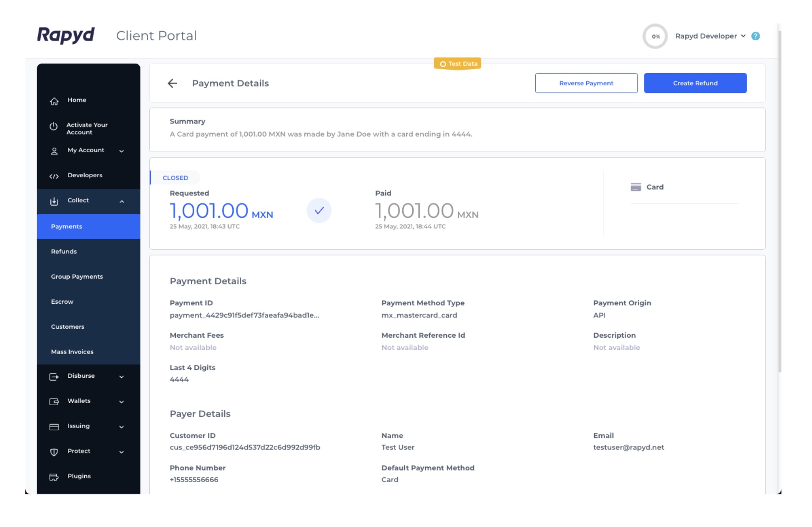Screen dimensions: 812x527
Task: Open the Refunds menu item
Action: point(64,252)
